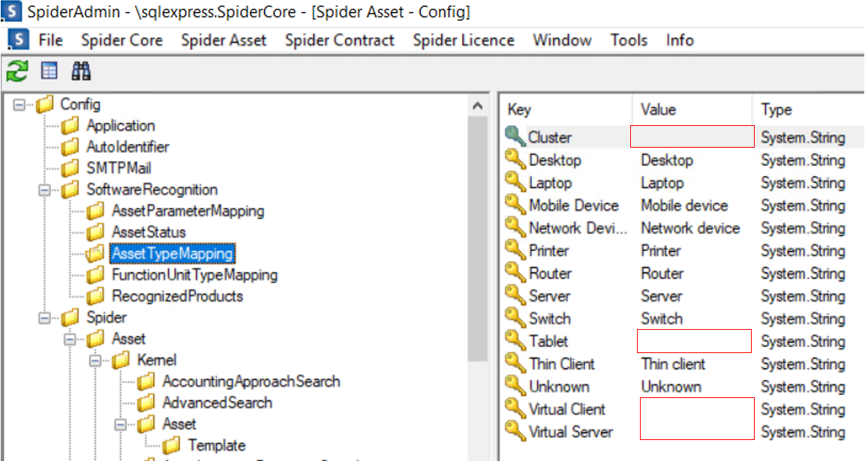
Task: Click the key icon beside Router
Action: click(515, 273)
